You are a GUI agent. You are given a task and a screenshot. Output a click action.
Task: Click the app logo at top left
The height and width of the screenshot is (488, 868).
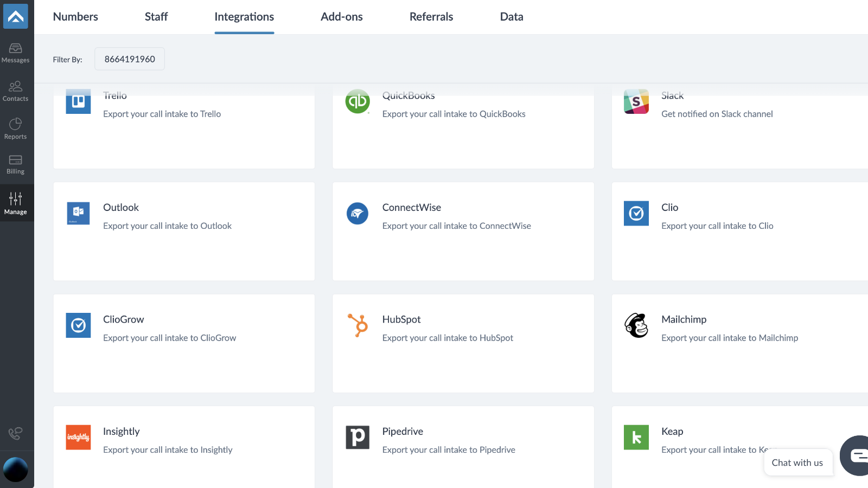point(16,16)
